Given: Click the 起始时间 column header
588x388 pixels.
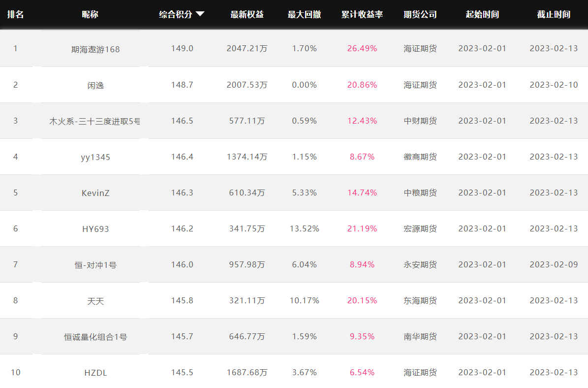Looking at the screenshot, I should pos(483,14).
